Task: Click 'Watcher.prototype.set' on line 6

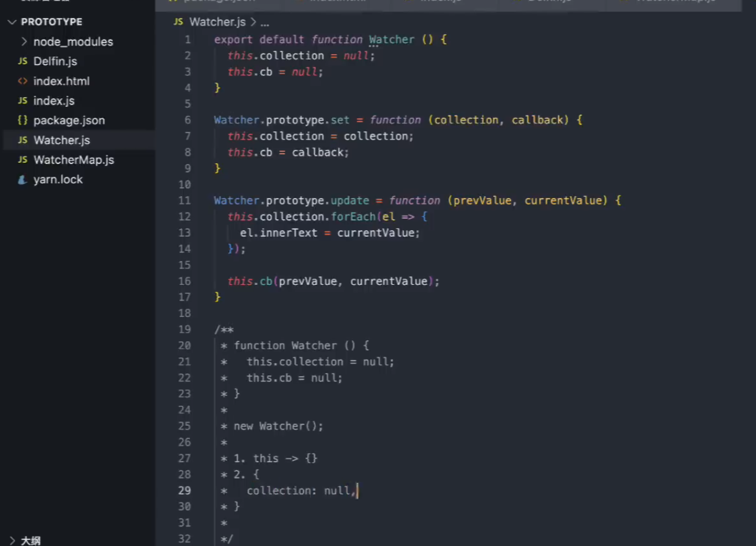Action: [282, 120]
